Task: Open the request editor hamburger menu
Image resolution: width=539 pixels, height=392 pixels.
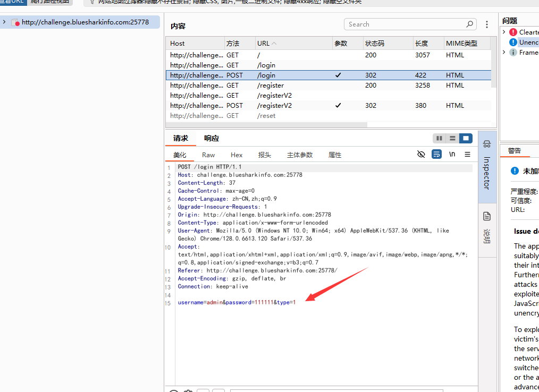Action: click(x=467, y=155)
